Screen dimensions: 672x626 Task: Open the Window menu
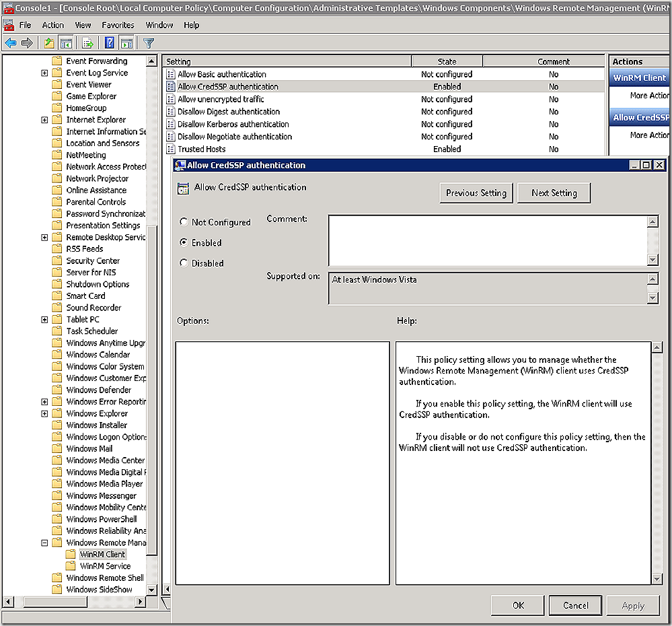(x=159, y=26)
